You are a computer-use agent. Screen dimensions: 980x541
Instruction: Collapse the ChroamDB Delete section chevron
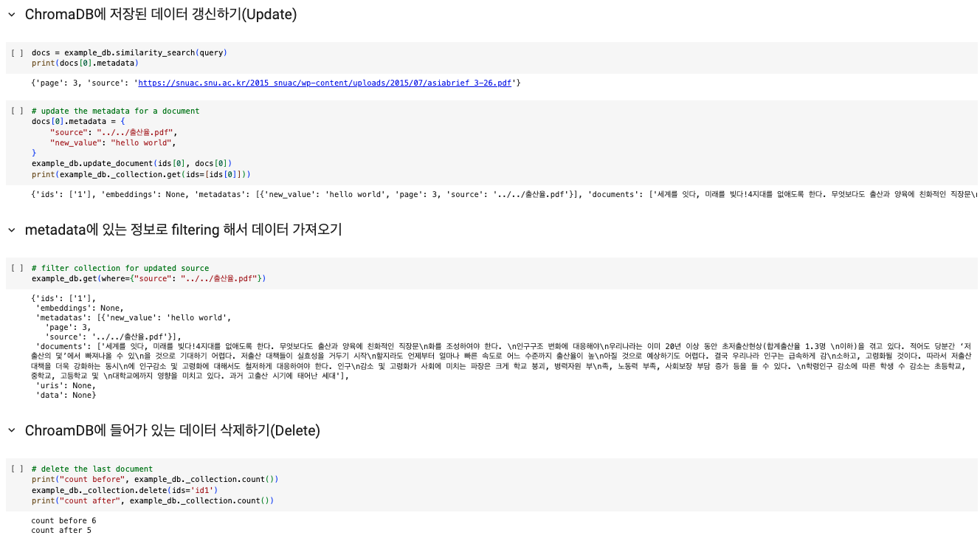(11, 430)
